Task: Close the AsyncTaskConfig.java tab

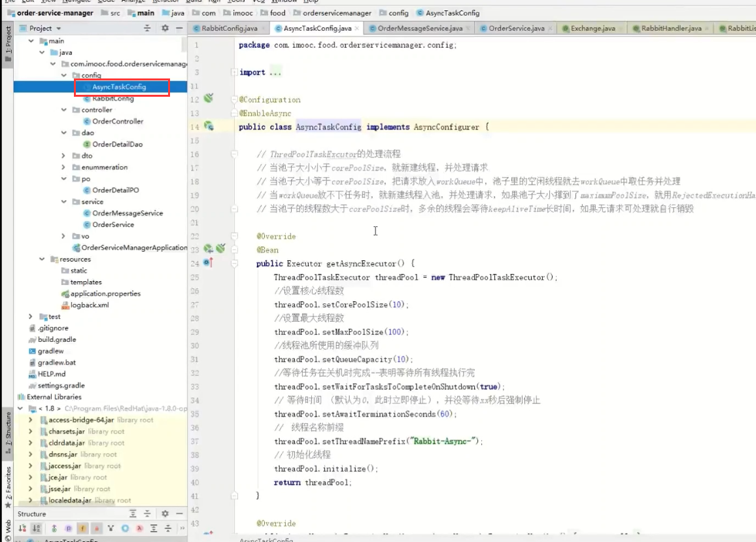Action: (x=357, y=29)
